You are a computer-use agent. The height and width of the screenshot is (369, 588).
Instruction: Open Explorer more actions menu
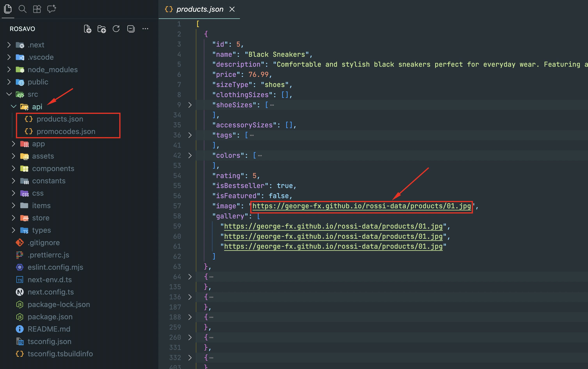coord(145,29)
